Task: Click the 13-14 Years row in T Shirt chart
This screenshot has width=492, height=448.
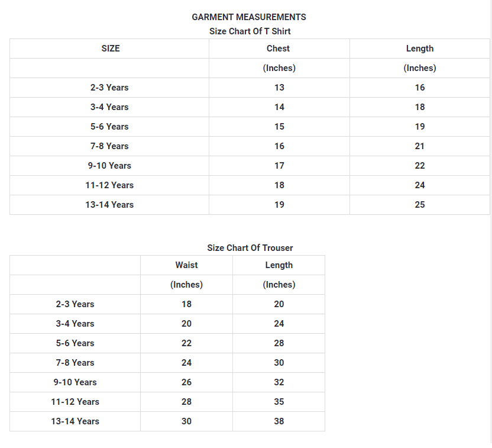Action: pyautogui.click(x=109, y=205)
